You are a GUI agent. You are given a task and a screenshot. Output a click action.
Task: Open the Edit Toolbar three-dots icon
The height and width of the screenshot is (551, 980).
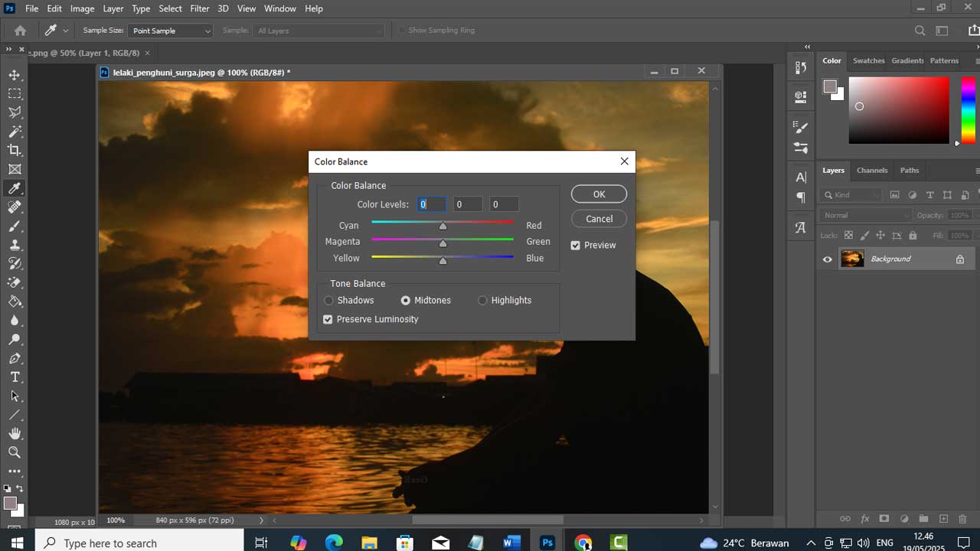(15, 471)
